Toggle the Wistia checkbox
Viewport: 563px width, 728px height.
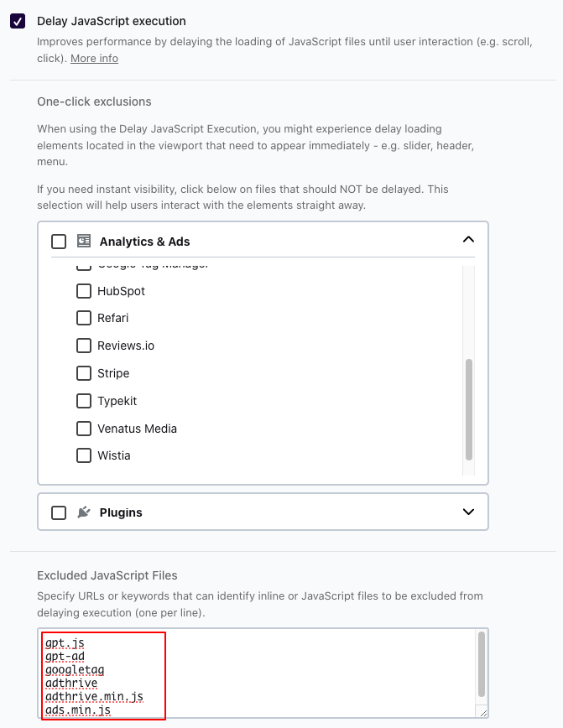[x=84, y=455]
